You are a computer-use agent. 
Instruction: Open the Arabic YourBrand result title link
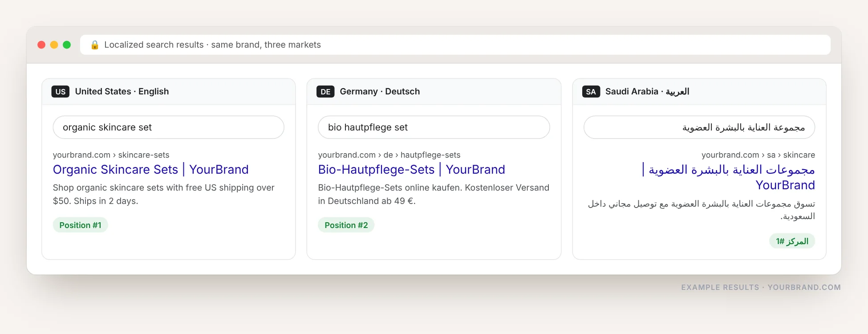(x=729, y=177)
